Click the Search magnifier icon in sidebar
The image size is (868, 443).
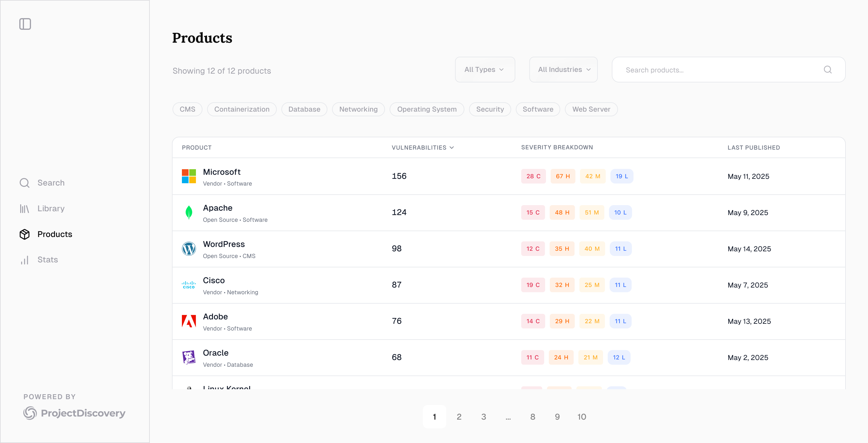click(24, 183)
